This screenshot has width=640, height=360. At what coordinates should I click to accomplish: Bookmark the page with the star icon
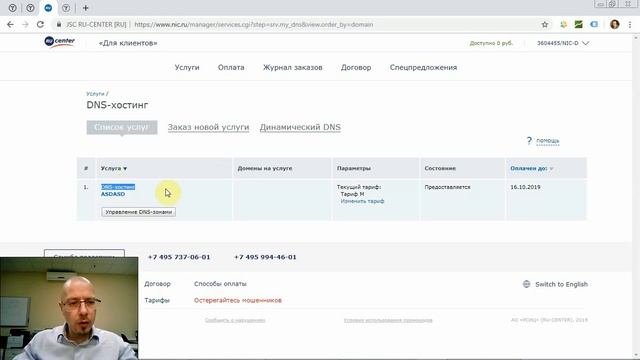(544, 24)
